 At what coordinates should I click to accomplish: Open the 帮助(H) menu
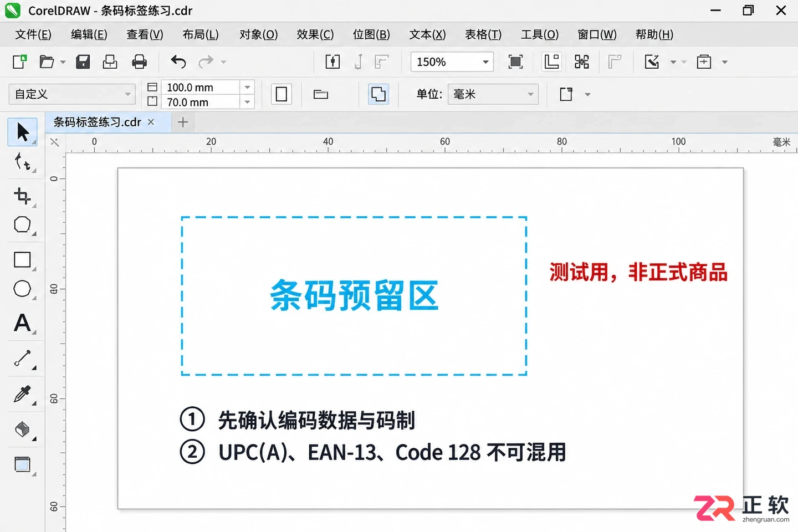tap(654, 34)
